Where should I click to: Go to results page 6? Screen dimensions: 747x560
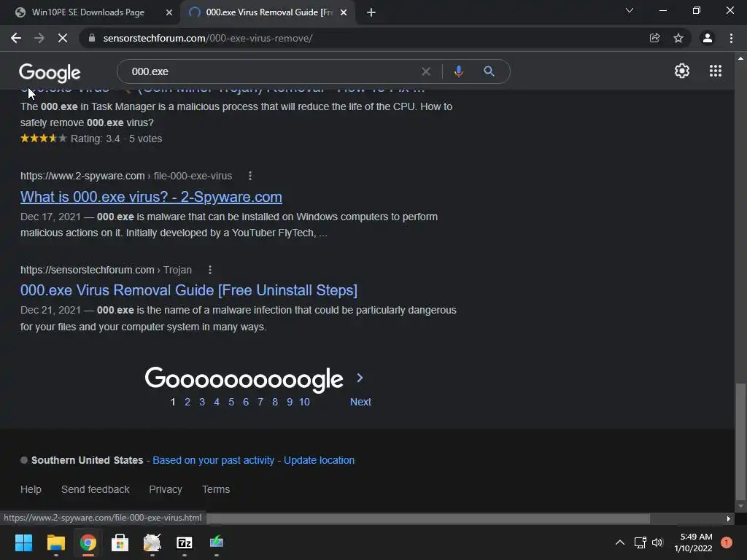[246, 402]
